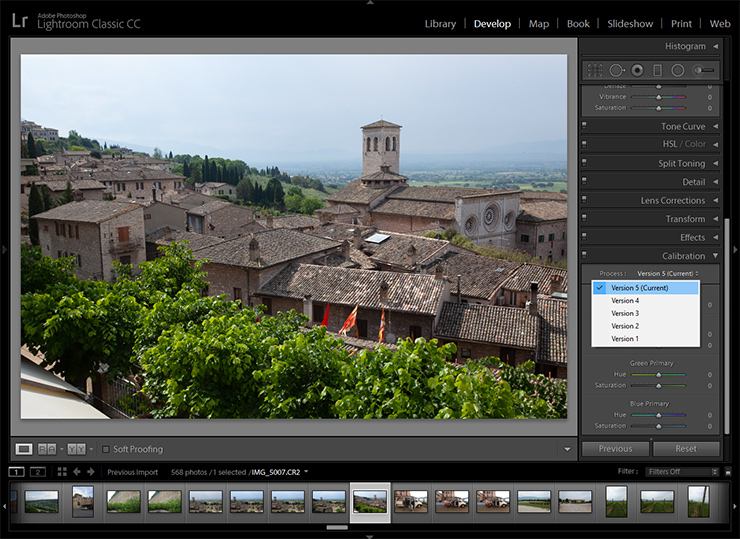Expand the HSL / Color panel

point(715,144)
